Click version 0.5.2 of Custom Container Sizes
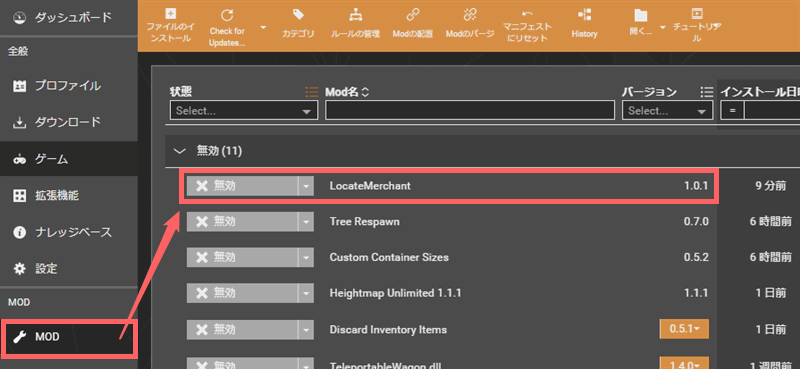The height and width of the screenshot is (369, 800). click(x=696, y=257)
